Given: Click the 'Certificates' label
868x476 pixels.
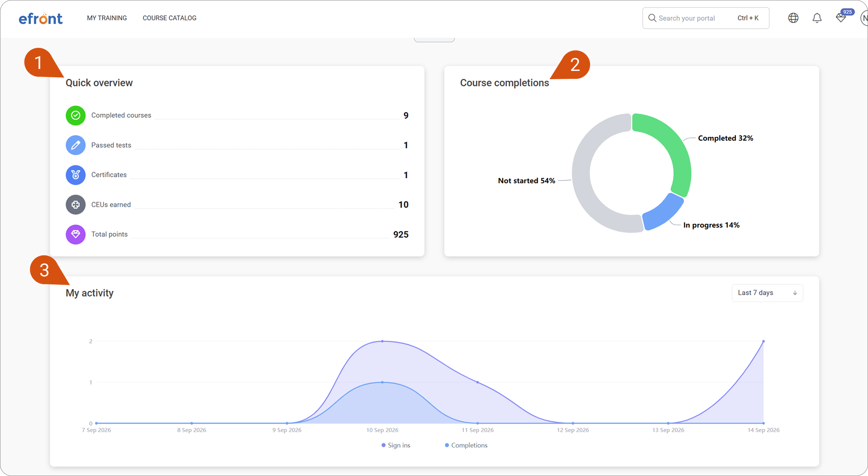Looking at the screenshot, I should [109, 175].
